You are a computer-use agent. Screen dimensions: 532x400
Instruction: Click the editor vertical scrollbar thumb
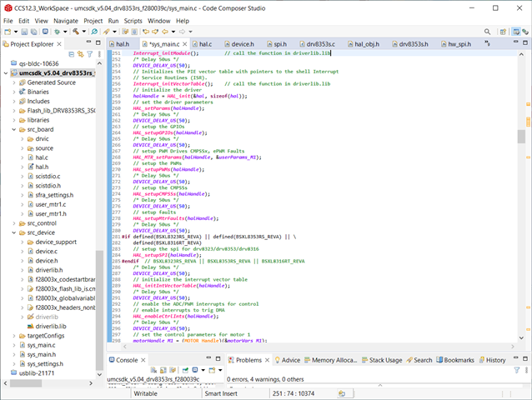tap(521, 137)
